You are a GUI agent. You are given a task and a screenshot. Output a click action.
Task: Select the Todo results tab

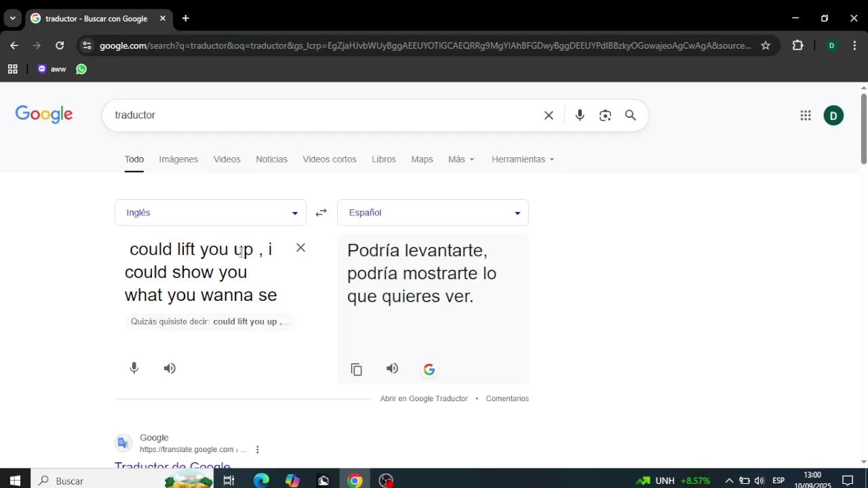[134, 159]
